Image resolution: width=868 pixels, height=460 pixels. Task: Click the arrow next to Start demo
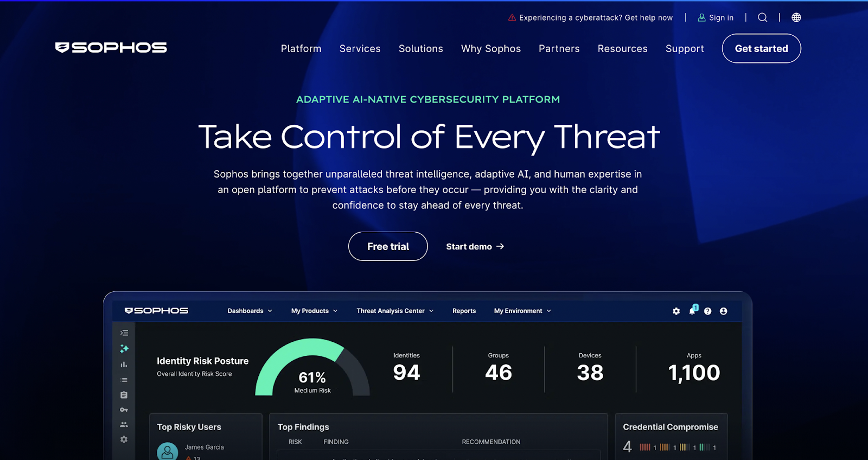pos(500,246)
